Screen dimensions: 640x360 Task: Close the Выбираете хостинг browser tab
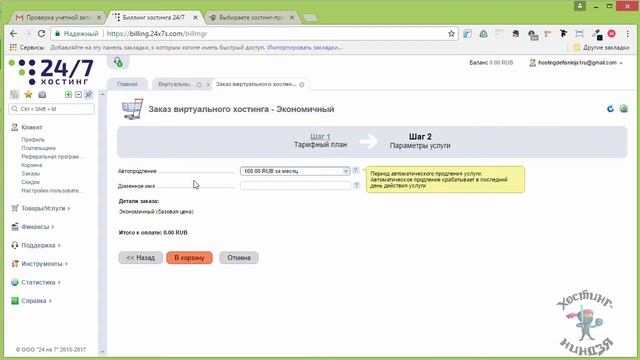tap(292, 18)
